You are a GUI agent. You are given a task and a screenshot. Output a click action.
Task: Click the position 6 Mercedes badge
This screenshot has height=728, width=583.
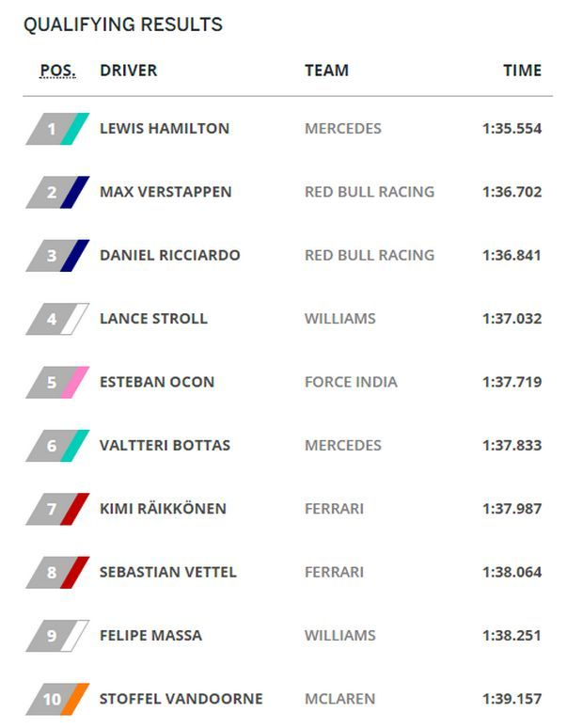[x=57, y=446]
